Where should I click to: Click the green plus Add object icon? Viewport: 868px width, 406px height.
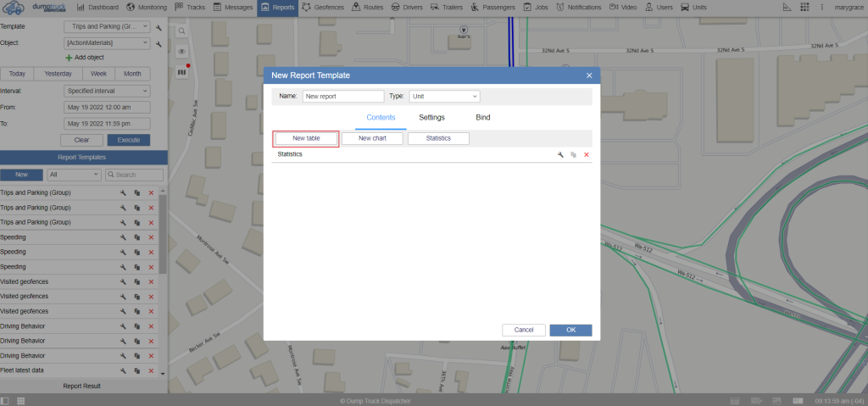70,57
